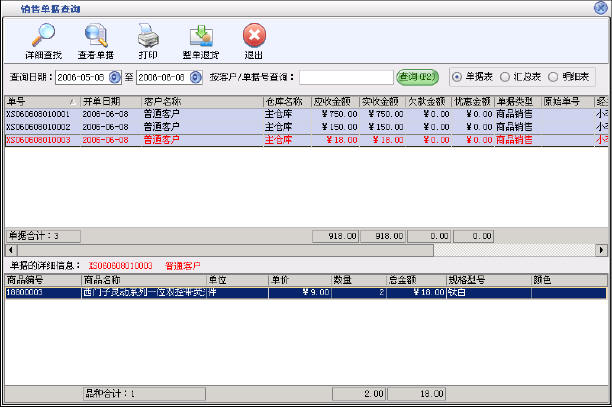
Task: Click the 详细查找 magnifier icon
Action: point(44,39)
